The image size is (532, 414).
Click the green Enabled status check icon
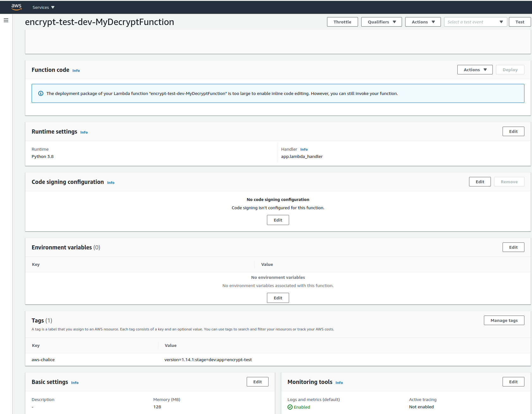point(290,407)
